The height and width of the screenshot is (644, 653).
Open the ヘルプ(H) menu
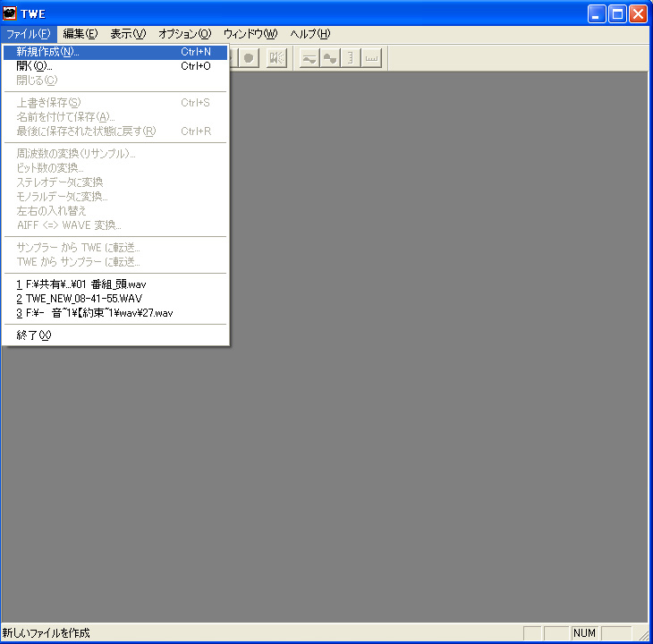point(310,34)
